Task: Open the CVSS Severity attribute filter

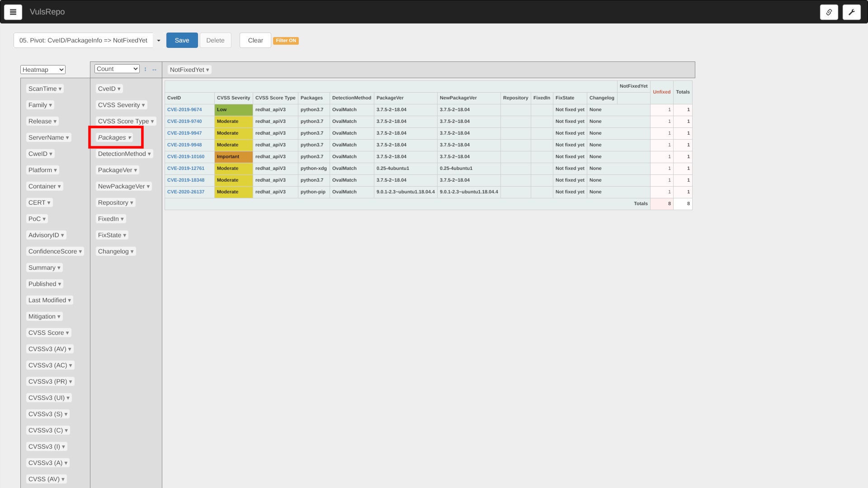Action: [x=143, y=105]
